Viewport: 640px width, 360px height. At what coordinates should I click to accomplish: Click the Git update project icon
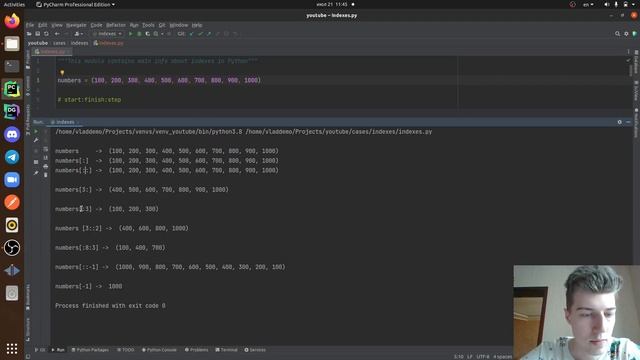[x=191, y=34]
